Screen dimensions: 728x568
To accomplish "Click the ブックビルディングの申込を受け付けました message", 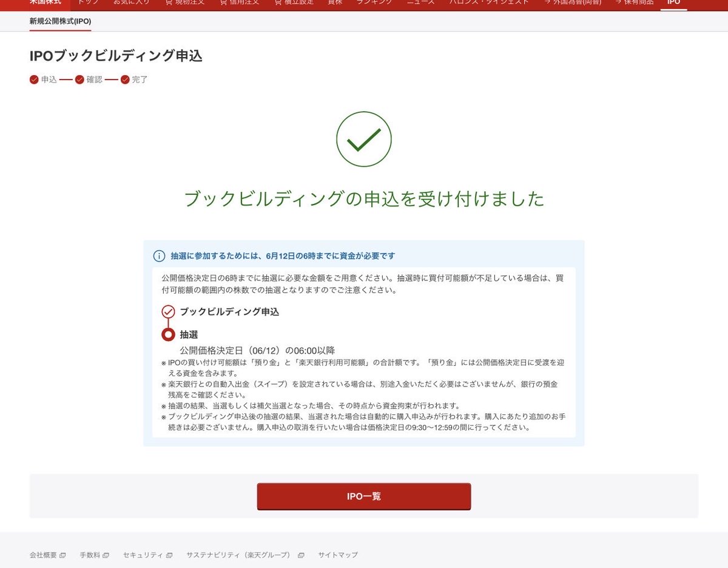I will click(364, 199).
